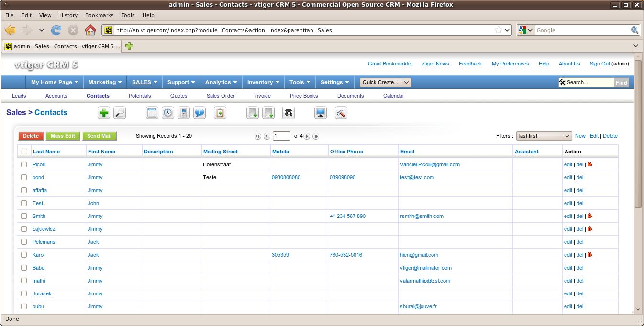Open the Last Viewed clipboard icon
Image resolution: width=644 pixels, height=326 pixels.
[x=220, y=113]
